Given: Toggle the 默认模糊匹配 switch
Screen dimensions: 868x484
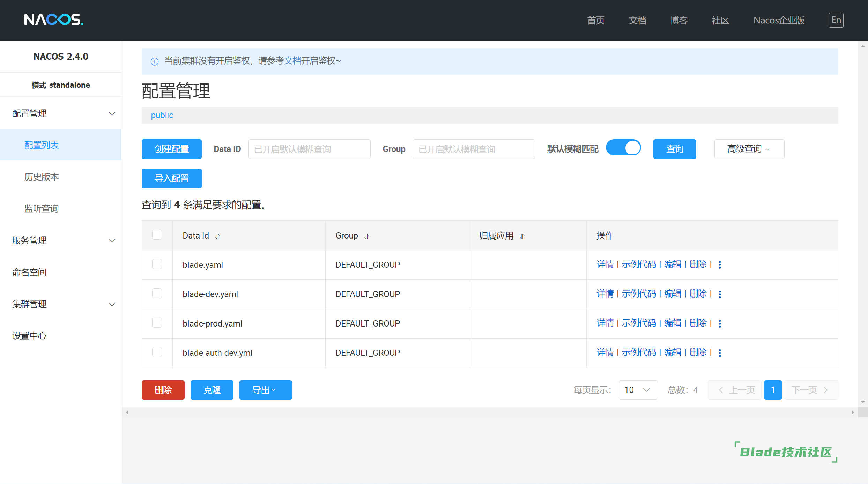Looking at the screenshot, I should click(623, 148).
